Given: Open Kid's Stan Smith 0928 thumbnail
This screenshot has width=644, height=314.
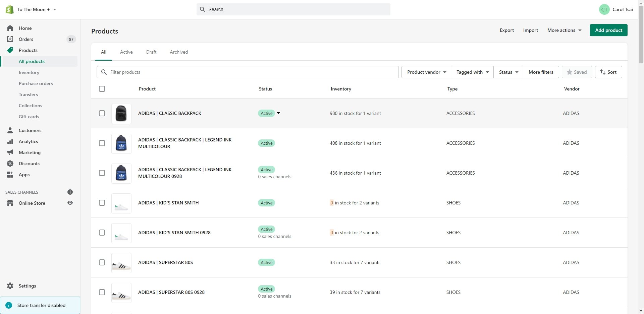Looking at the screenshot, I should [121, 233].
